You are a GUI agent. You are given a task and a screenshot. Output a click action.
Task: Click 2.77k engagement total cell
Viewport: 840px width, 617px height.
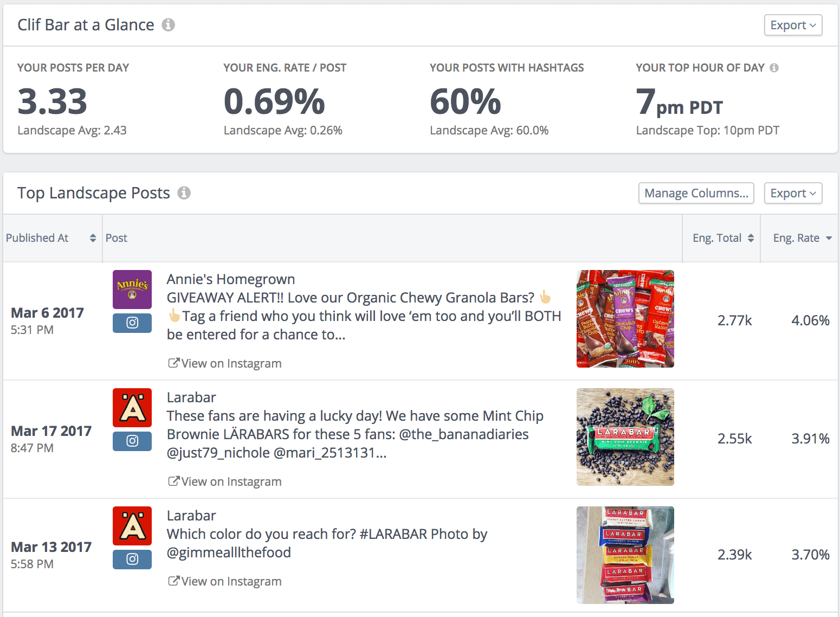coord(735,320)
